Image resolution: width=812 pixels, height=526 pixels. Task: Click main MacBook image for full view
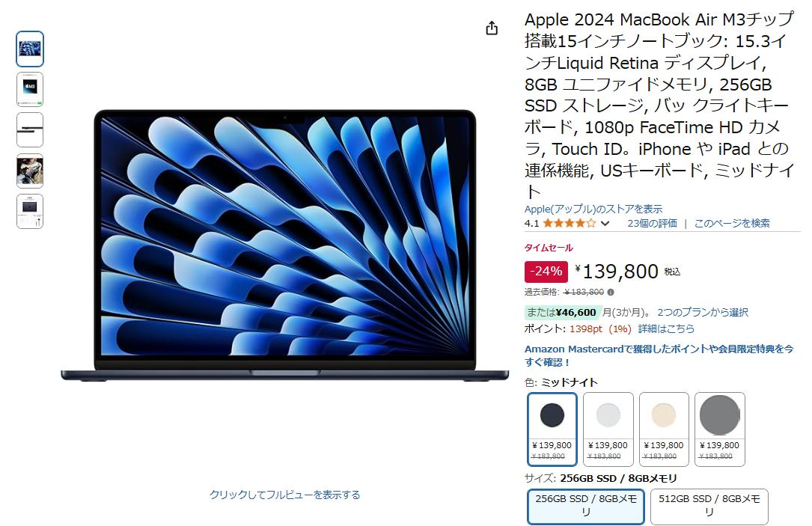click(285, 245)
